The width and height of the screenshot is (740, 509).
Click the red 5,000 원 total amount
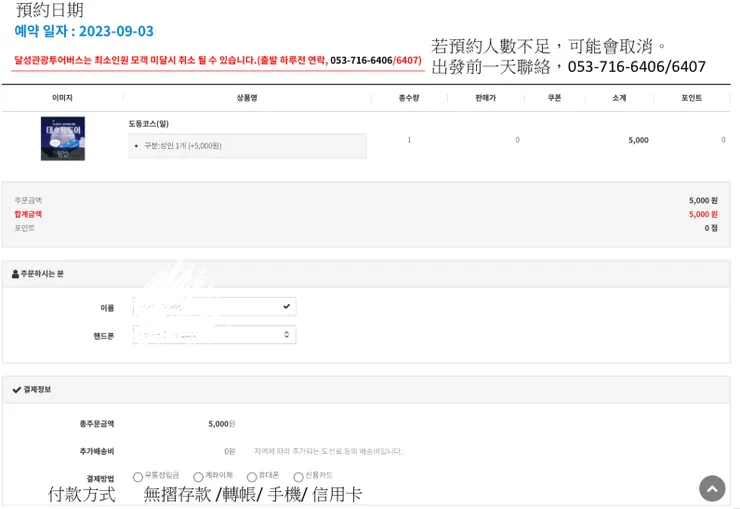pyautogui.click(x=703, y=214)
